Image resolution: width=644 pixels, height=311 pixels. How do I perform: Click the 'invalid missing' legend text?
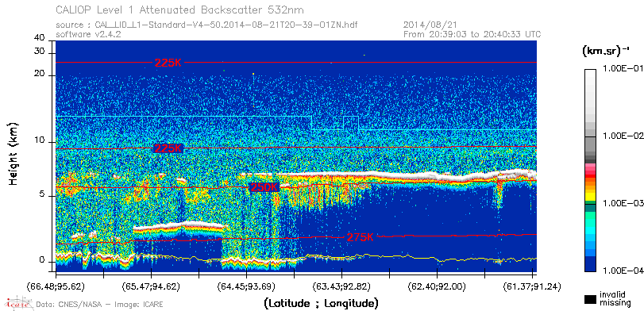[x=615, y=299]
